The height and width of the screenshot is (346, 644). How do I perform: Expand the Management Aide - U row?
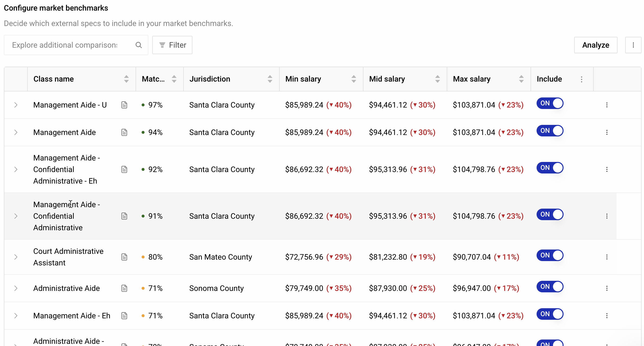tap(16, 105)
